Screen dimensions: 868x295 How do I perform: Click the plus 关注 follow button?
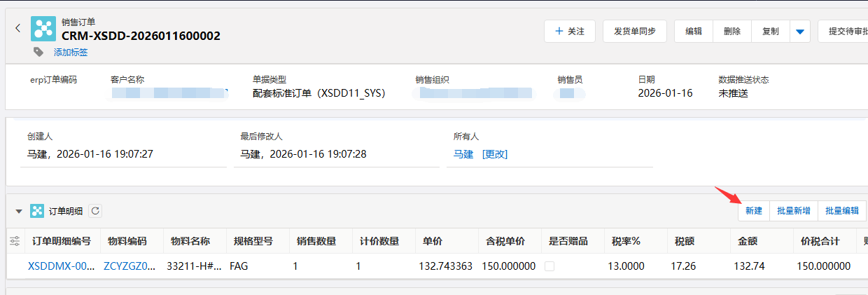(569, 32)
